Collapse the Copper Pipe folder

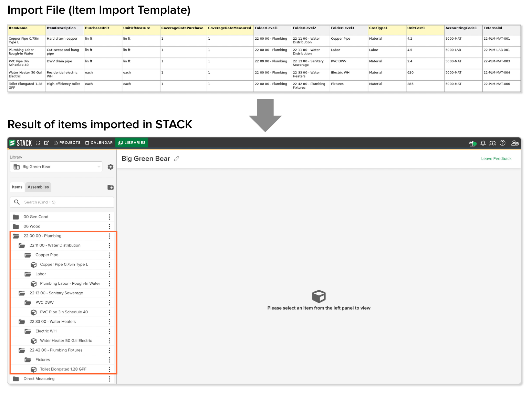tap(28, 255)
